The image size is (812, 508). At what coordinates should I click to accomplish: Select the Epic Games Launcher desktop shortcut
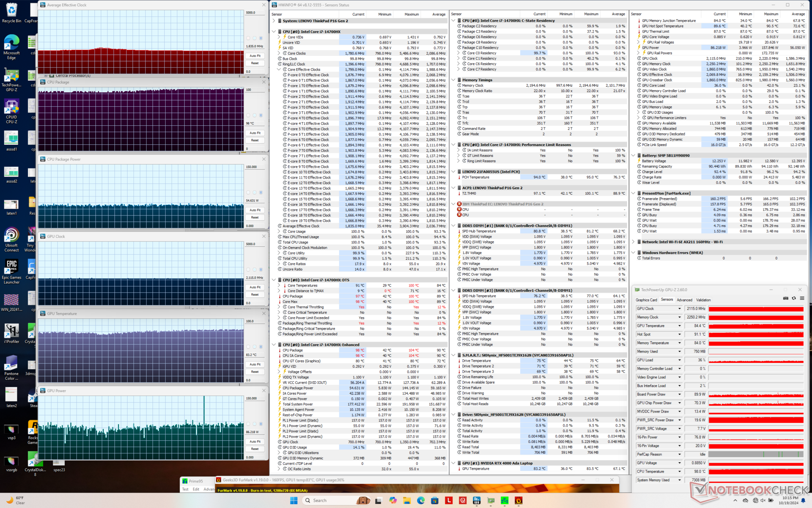(11, 272)
